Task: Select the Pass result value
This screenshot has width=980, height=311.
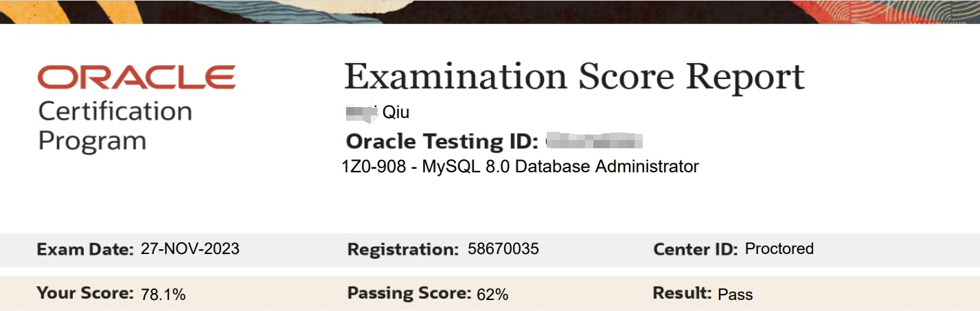Action: click(736, 295)
